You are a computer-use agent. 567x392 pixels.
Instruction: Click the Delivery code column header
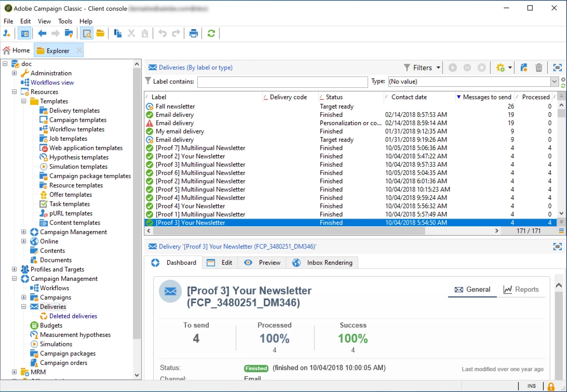pyautogui.click(x=290, y=97)
